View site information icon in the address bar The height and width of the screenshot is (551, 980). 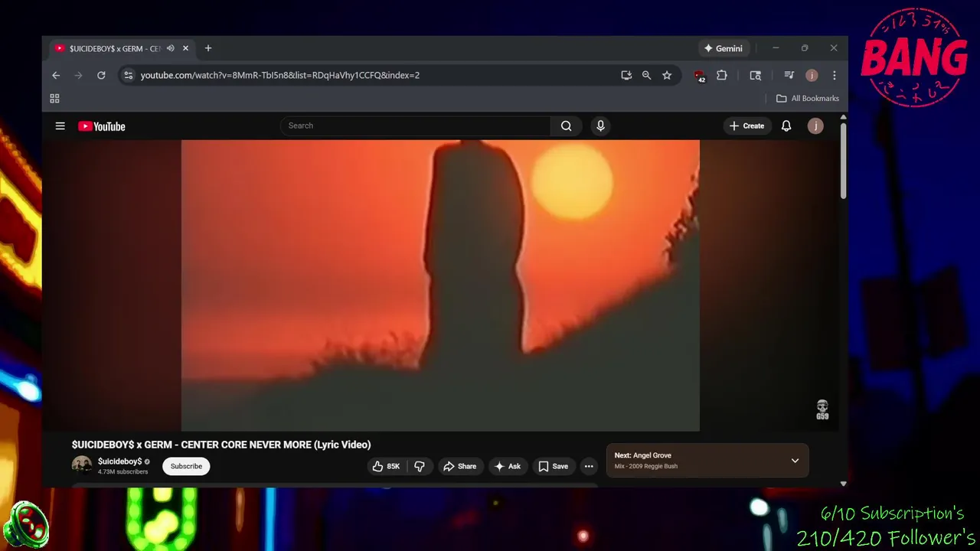tap(128, 75)
